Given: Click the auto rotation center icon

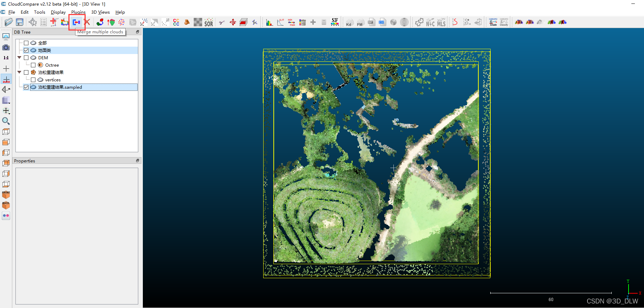Looking at the screenshot, I should 6,79.
